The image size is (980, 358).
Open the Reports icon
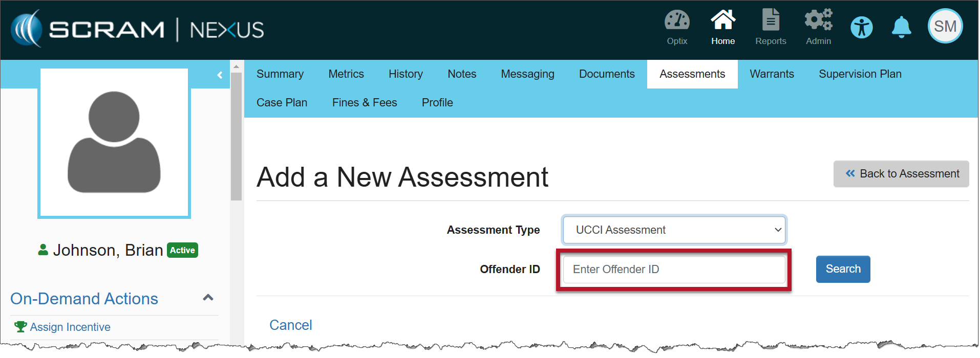770,21
